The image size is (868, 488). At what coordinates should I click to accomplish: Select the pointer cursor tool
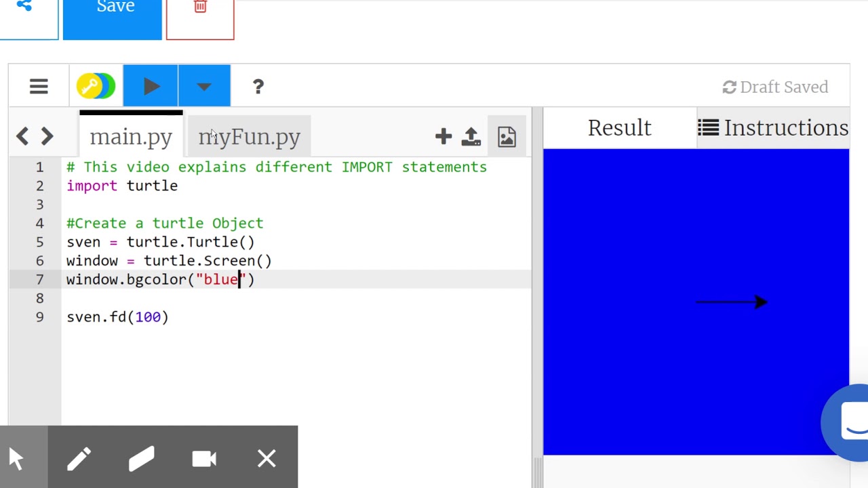(16, 459)
